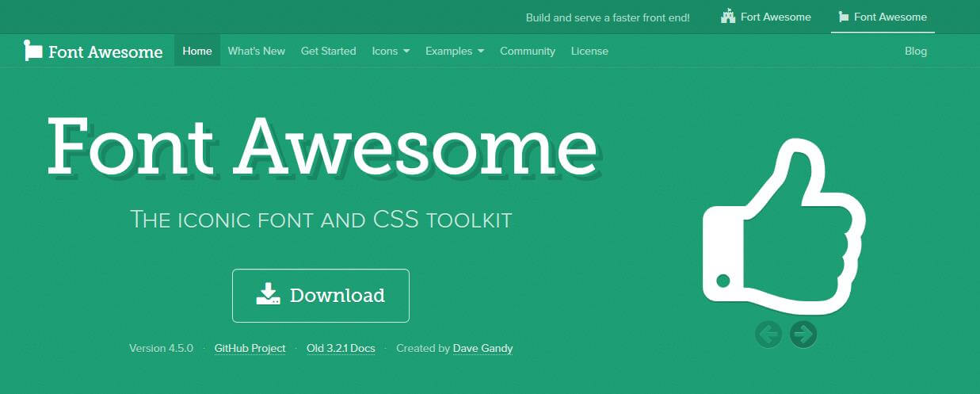980x394 pixels.
Task: Expand the Icons dropdown caret
Action: (x=406, y=52)
